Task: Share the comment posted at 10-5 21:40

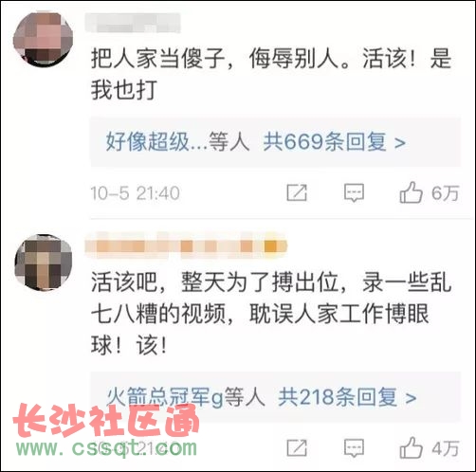Action: [297, 192]
